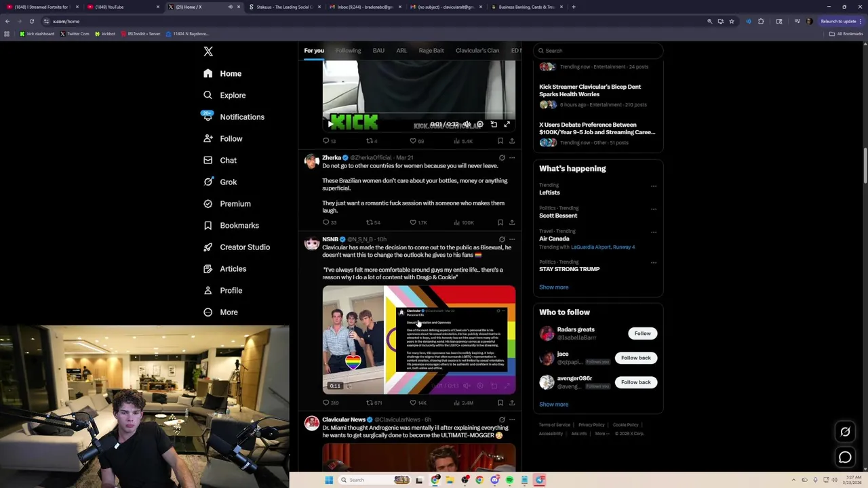
Task: Open more options on the Zherka post
Action: pos(512,157)
